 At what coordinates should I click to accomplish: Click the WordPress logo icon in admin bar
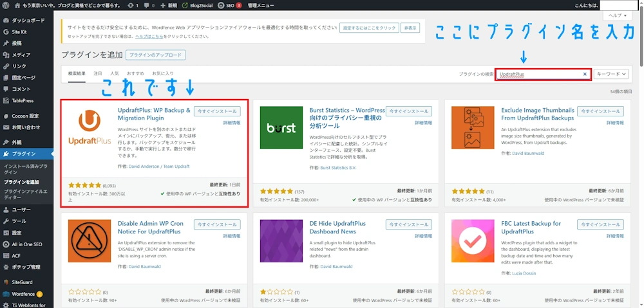coord(6,5)
